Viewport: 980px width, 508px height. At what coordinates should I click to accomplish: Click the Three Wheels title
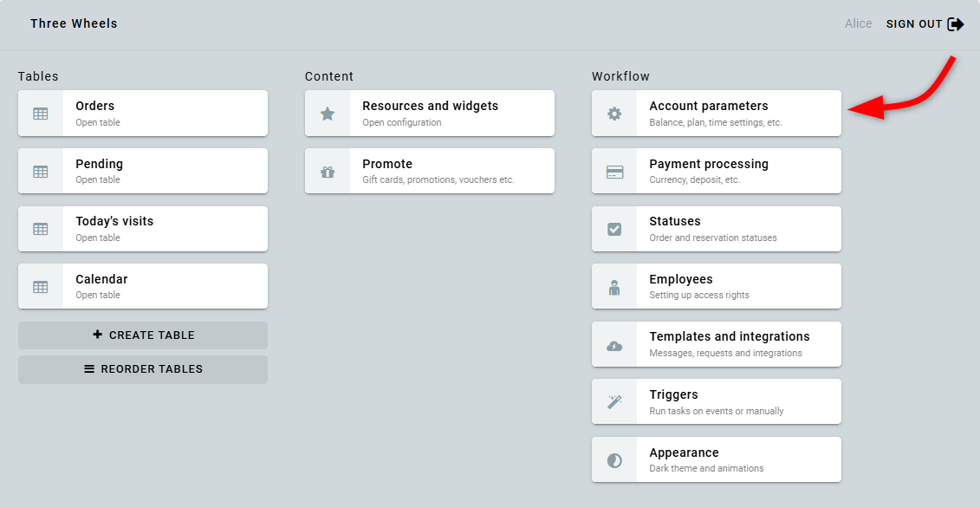(x=74, y=24)
